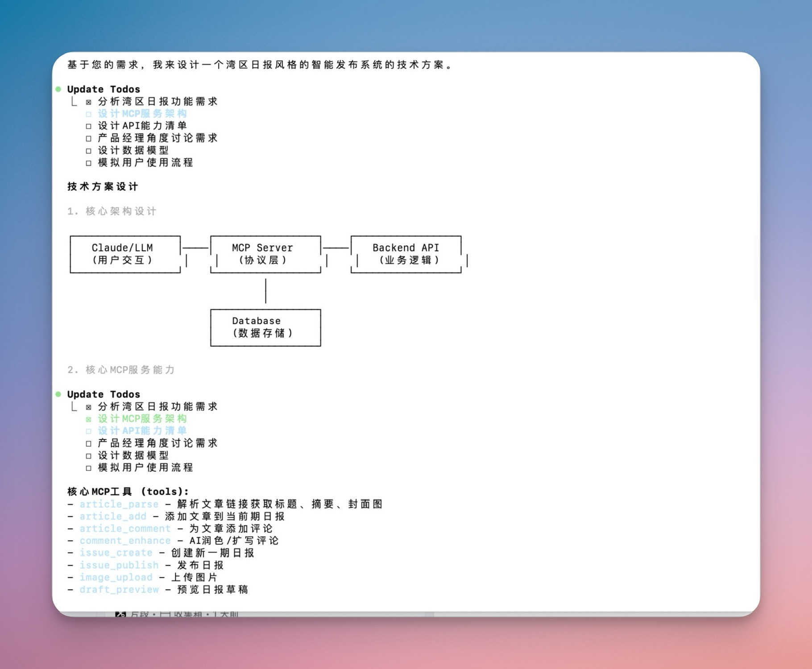Click the MCP Server box in diagram
This screenshot has width=812, height=669.
265,254
